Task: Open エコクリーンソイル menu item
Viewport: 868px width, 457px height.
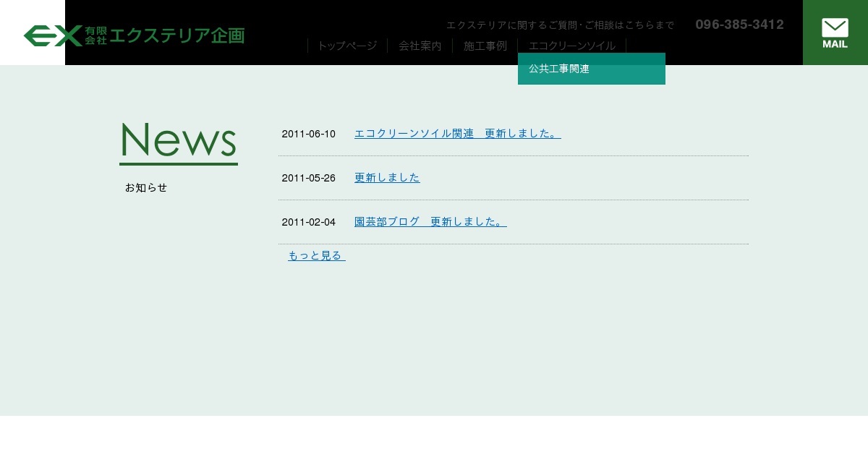Action: (x=572, y=46)
